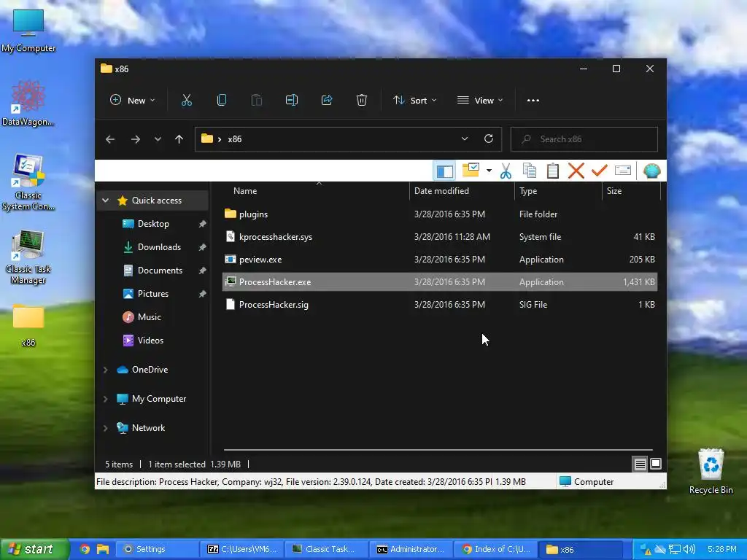Viewport: 747px width, 560px height.
Task: Go back with the left arrow button
Action: [x=110, y=139]
